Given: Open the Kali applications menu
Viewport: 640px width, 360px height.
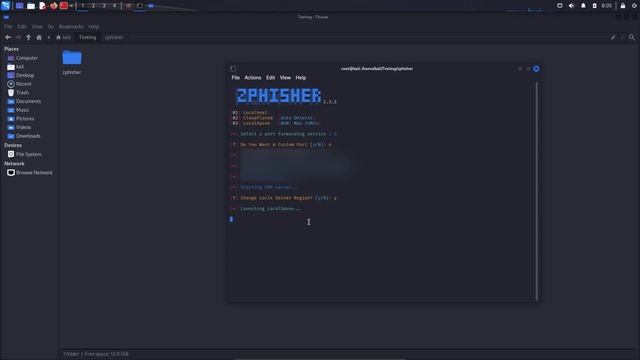Looking at the screenshot, I should [x=5, y=6].
